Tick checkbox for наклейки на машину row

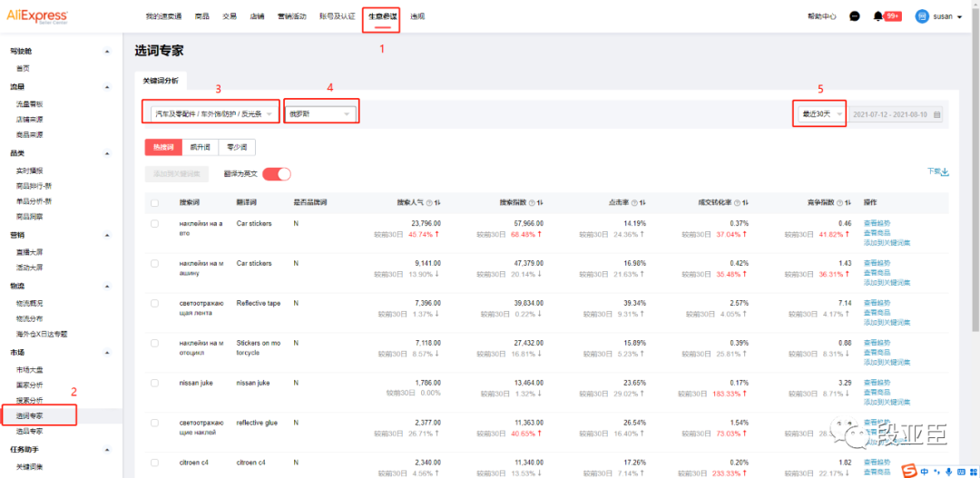pyautogui.click(x=155, y=264)
